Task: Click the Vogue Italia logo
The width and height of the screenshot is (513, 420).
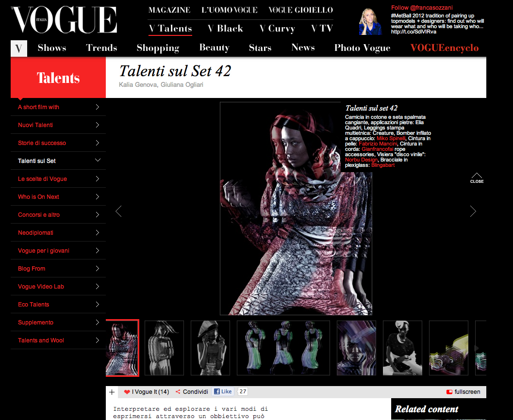Action: 64,20
